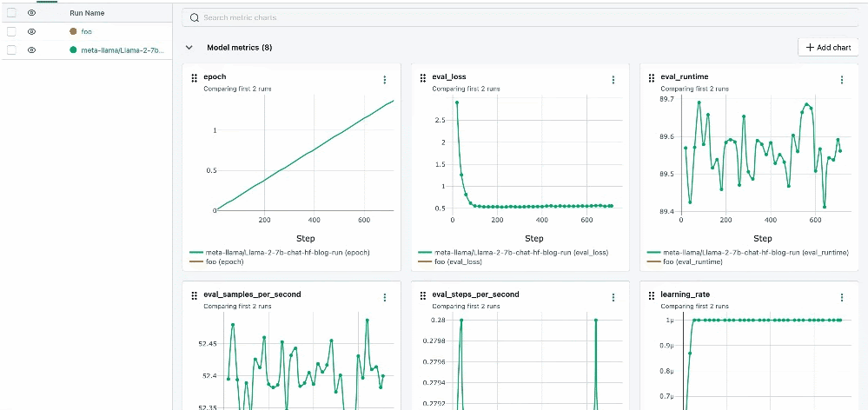Image resolution: width=868 pixels, height=410 pixels.
Task: Grab the drag handle of the epoch chart
Action: pyautogui.click(x=195, y=77)
